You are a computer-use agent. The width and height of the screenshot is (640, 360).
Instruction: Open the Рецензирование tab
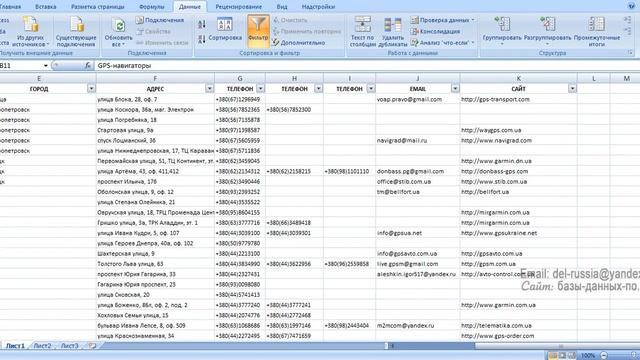click(239, 7)
